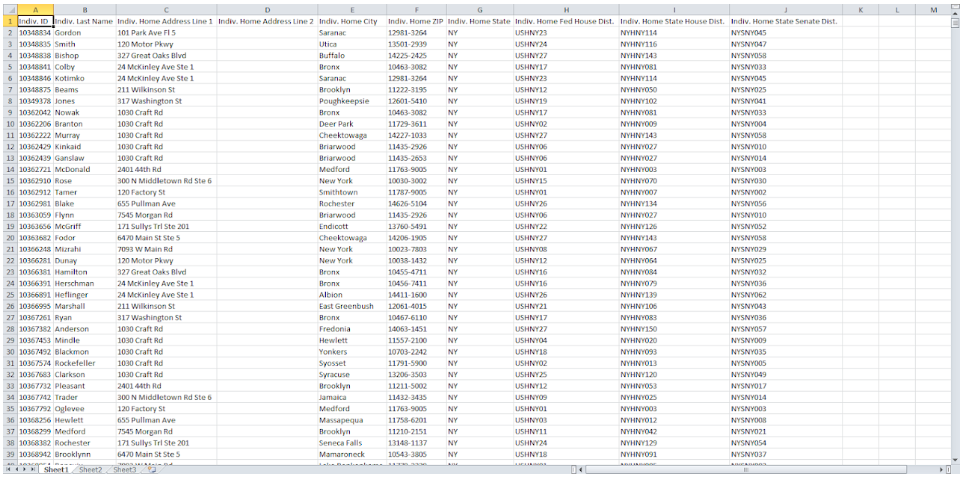Viewport: 962px width, 479px height.
Task: Switch to the Sheet2 tab
Action: coord(90,470)
